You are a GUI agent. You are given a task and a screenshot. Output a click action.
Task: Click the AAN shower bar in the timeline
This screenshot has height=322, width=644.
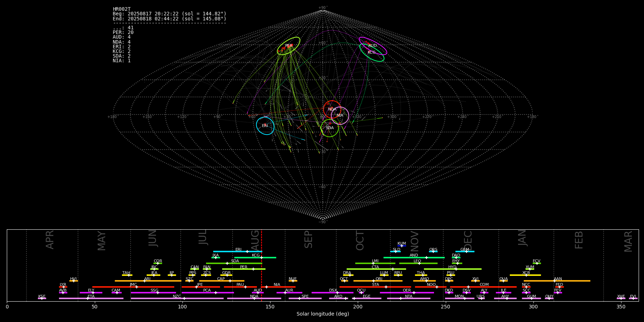tap(557, 281)
